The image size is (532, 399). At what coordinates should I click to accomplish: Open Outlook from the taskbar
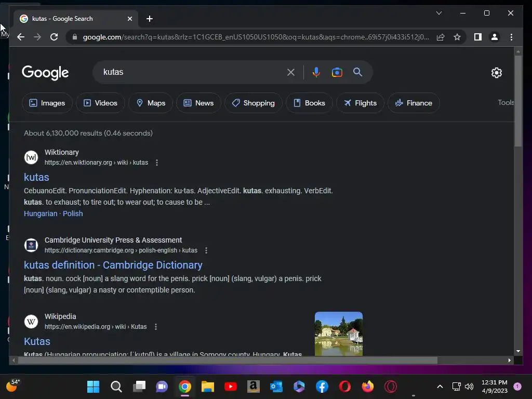[x=276, y=387]
